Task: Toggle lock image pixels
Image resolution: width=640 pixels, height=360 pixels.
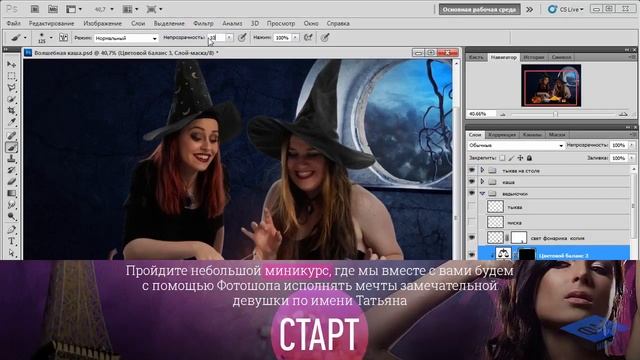Action: tap(511, 158)
